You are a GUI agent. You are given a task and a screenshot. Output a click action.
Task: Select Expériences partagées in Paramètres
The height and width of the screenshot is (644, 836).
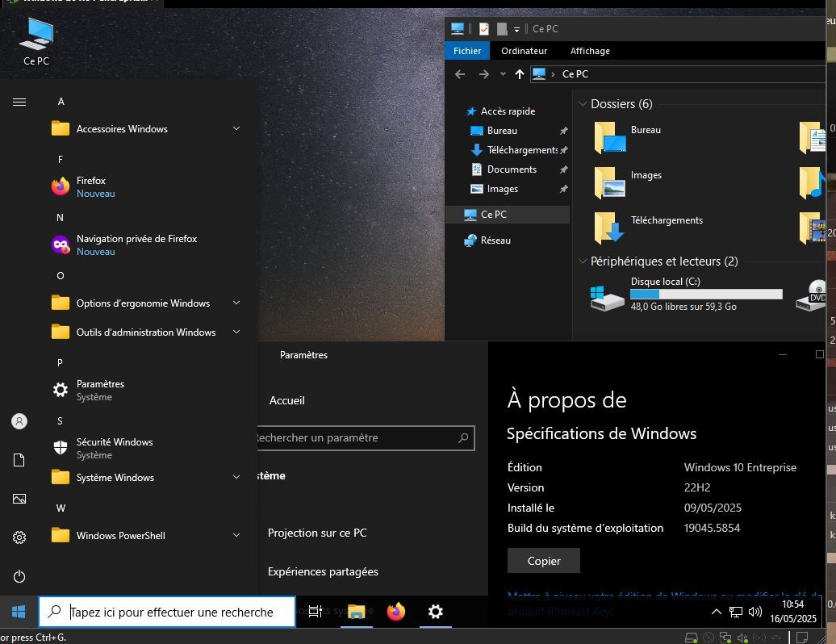click(323, 571)
